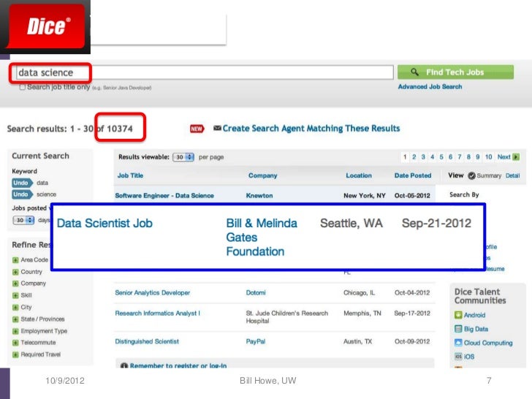The height and width of the screenshot is (399, 532).
Task: Undo the data keyword filter
Action: [x=22, y=183]
